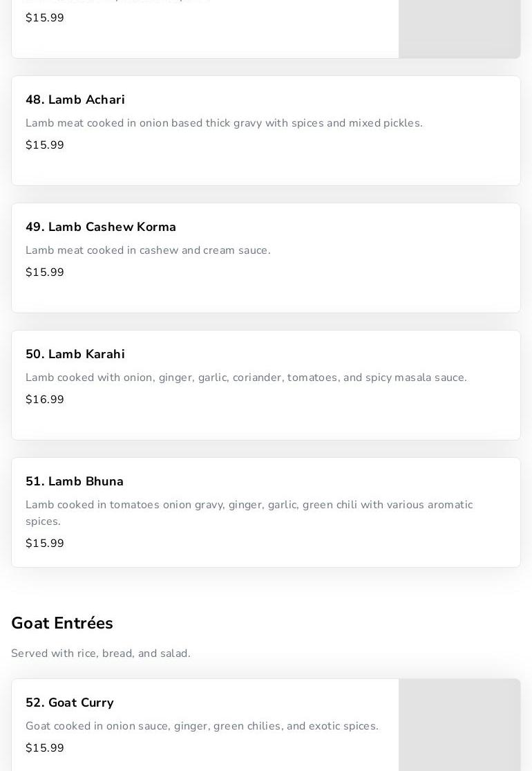Click the Goat Curry description text
This screenshot has width=532, height=771.
point(202,726)
